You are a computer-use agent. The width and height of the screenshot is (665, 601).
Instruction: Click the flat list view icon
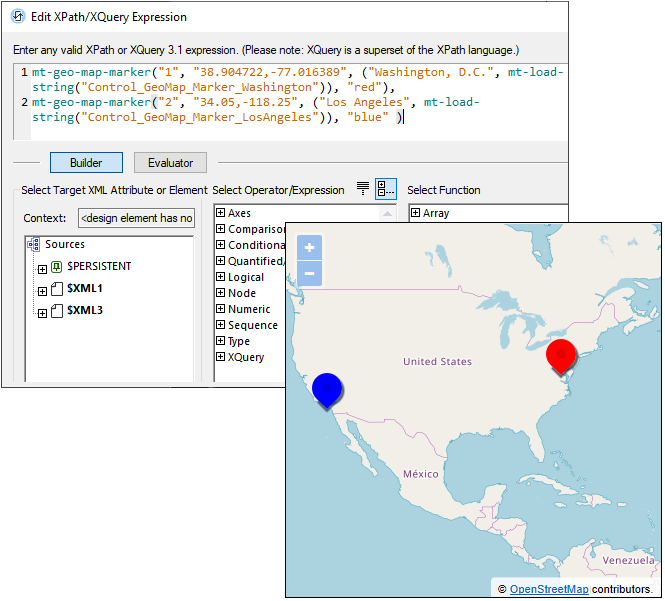pyautogui.click(x=363, y=189)
